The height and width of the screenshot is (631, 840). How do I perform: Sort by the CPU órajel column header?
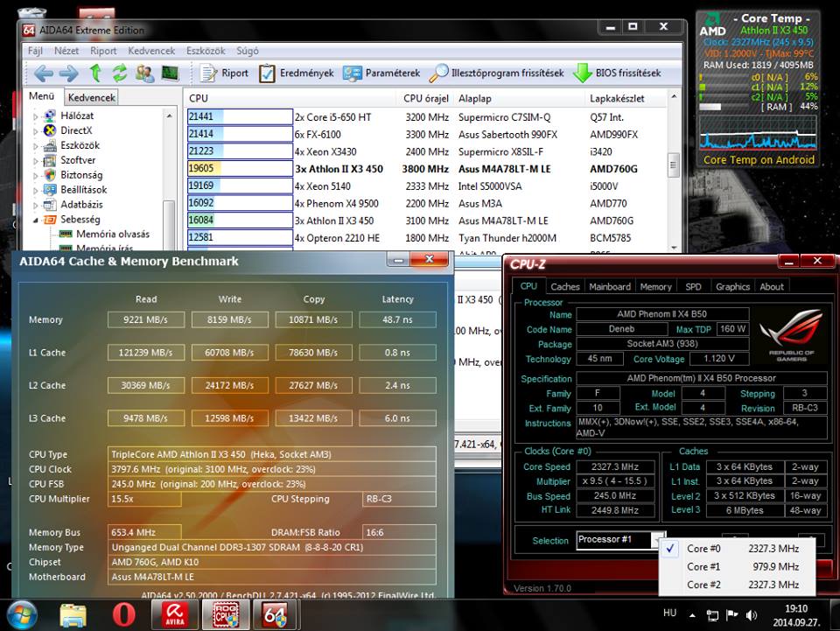tap(426, 99)
